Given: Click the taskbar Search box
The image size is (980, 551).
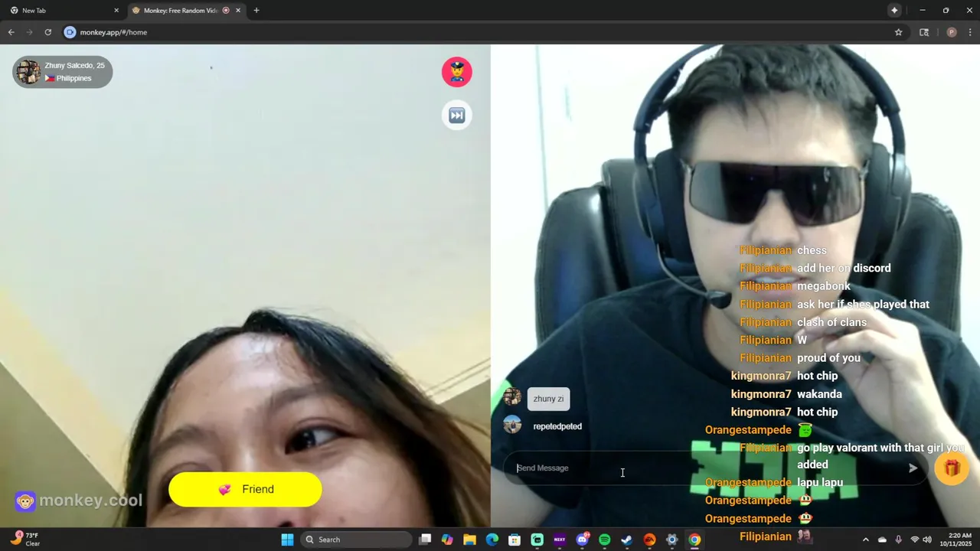Looking at the screenshot, I should click(357, 540).
